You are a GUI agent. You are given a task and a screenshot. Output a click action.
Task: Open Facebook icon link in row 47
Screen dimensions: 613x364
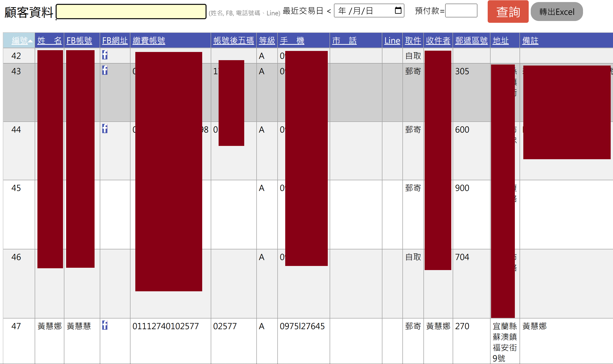tap(105, 325)
